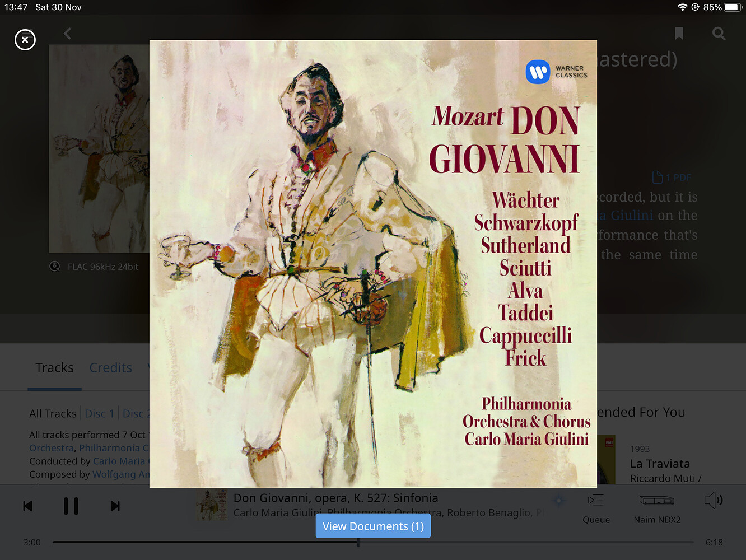Open the 1 PDF document link

point(672,178)
